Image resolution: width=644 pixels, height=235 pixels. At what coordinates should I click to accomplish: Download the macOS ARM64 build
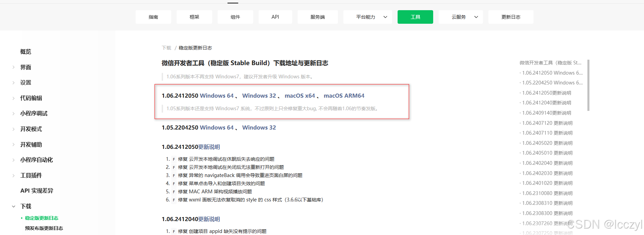[x=344, y=96]
